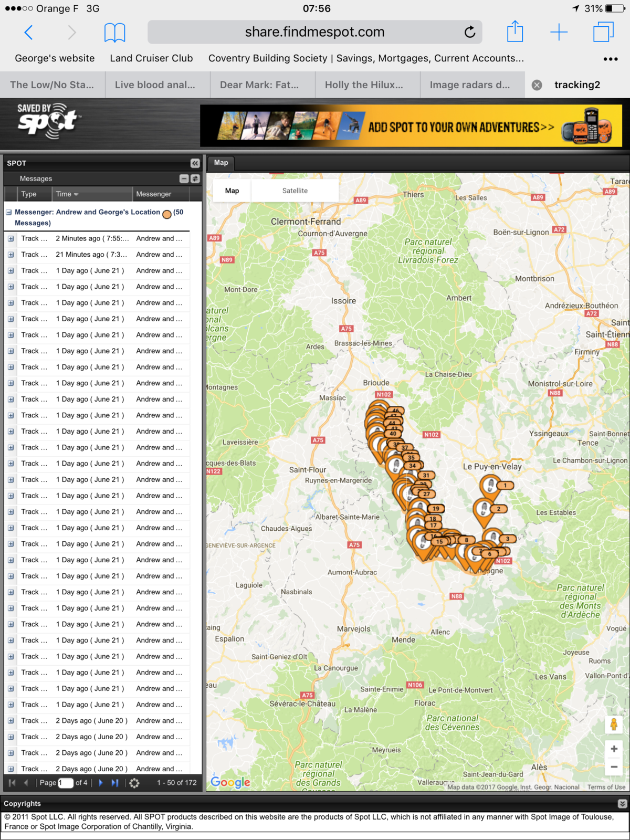
Task: Select the Map panel tab
Action: click(221, 163)
